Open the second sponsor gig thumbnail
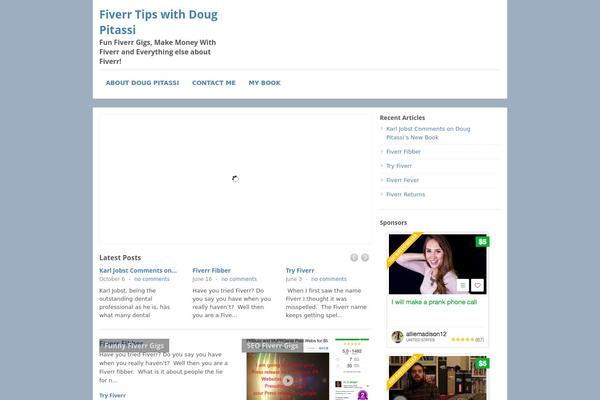 coord(438,378)
